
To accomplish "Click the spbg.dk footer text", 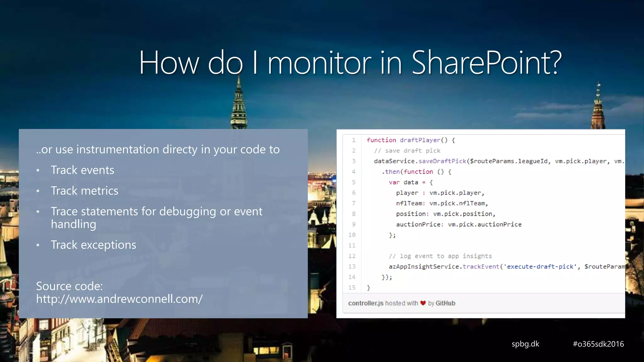I will (525, 344).
